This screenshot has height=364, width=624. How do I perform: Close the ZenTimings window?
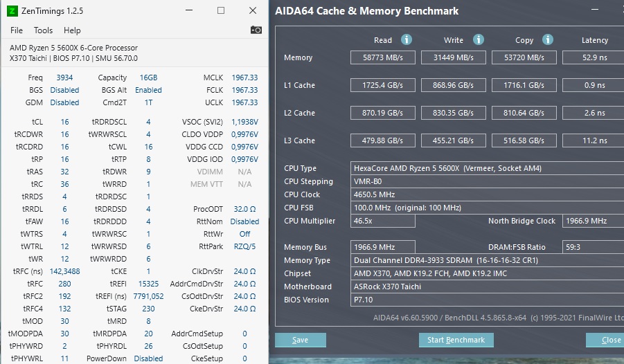click(253, 11)
